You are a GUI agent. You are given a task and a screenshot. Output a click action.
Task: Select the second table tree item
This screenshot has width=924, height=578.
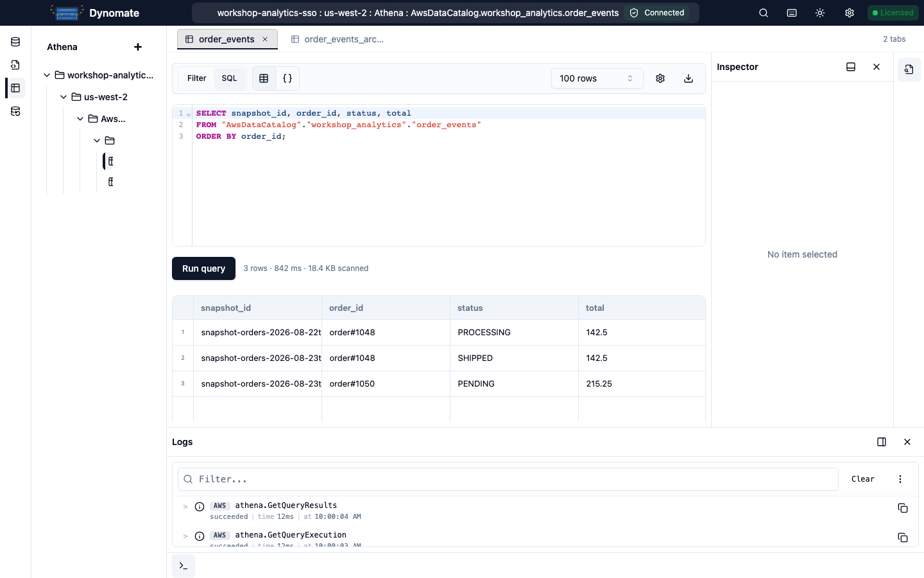click(110, 182)
